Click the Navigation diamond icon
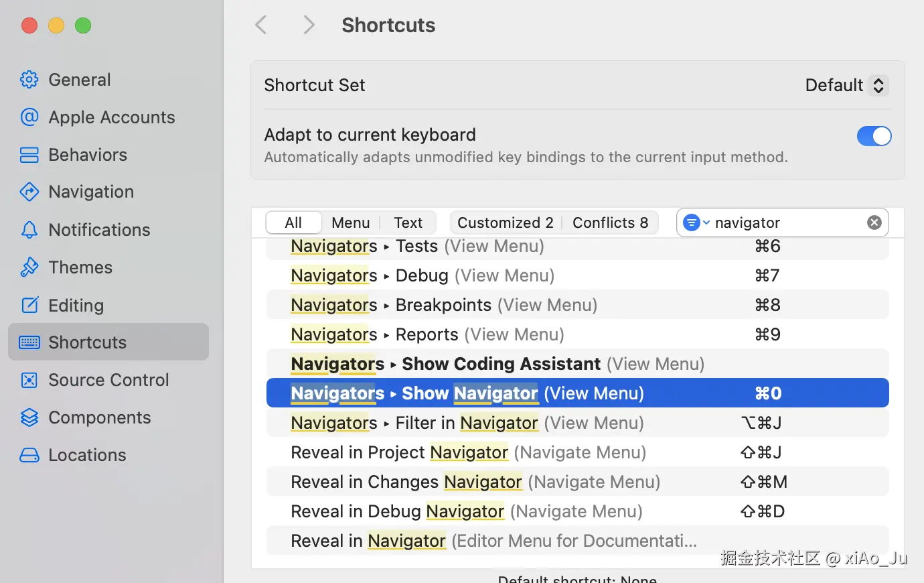 pyautogui.click(x=29, y=192)
